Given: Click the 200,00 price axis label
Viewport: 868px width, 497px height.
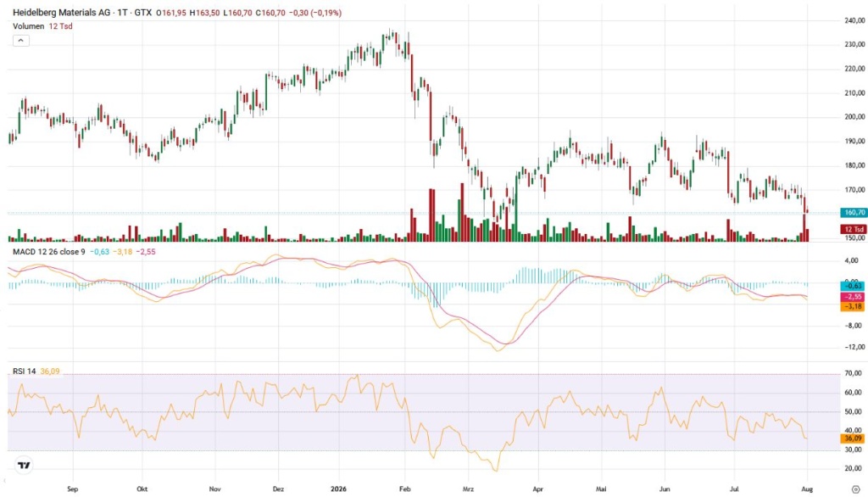Looking at the screenshot, I should coord(854,117).
